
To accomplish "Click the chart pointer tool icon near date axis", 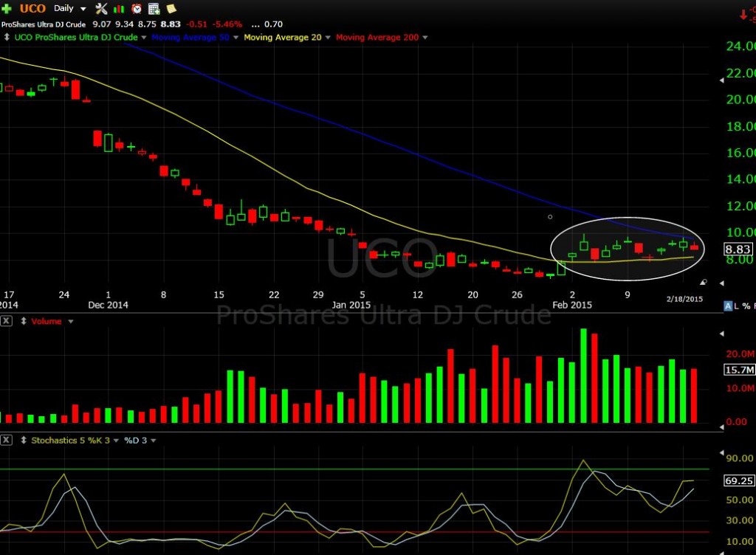I will tap(704, 283).
